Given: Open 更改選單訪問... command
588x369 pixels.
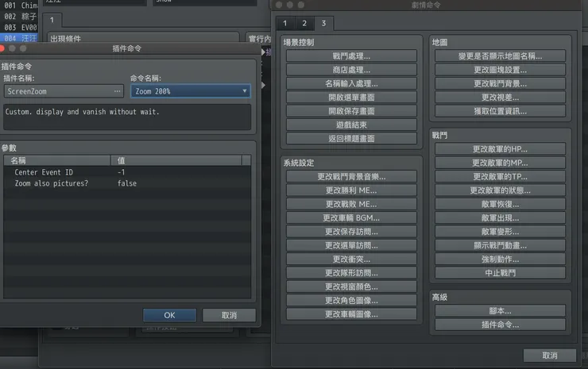Looking at the screenshot, I should tap(351, 245).
